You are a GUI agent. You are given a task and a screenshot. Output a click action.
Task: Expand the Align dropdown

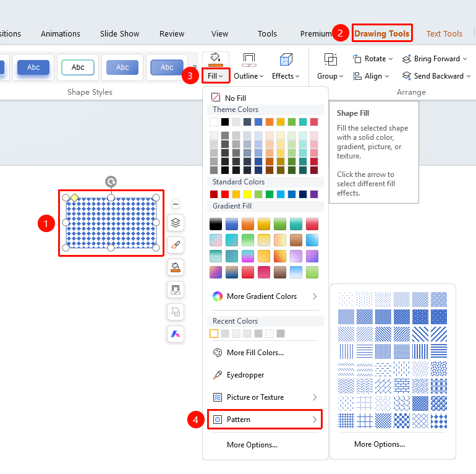click(387, 76)
